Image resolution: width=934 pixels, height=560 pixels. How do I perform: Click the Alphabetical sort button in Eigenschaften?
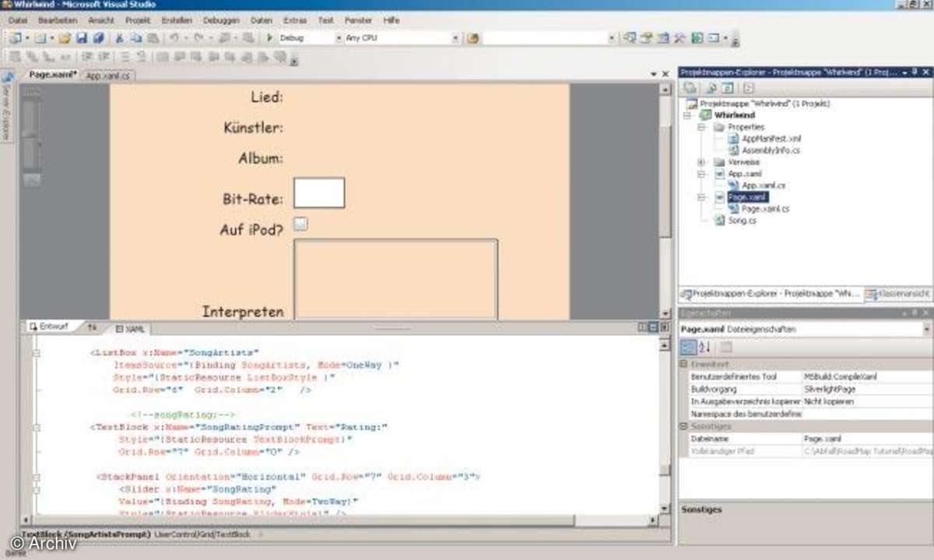click(704, 348)
